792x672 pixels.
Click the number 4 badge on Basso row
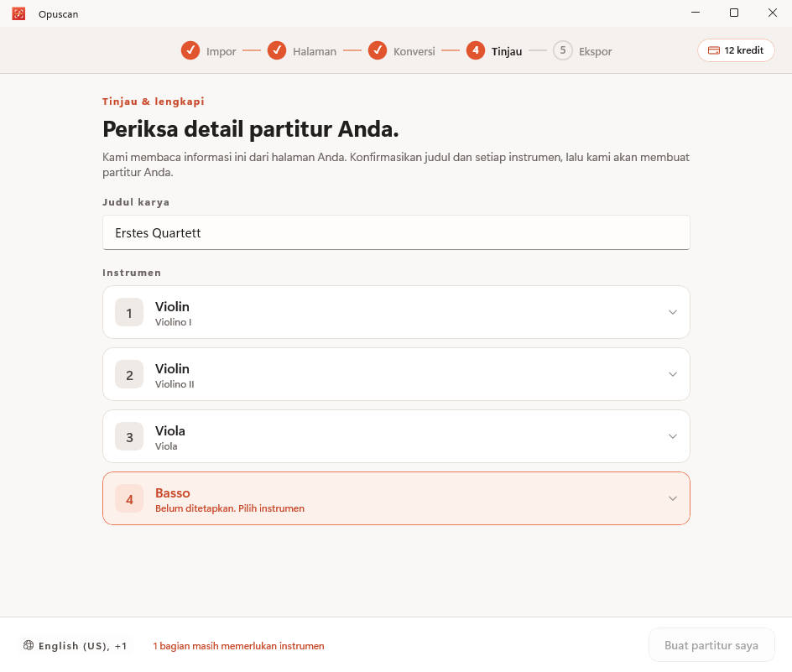(129, 498)
